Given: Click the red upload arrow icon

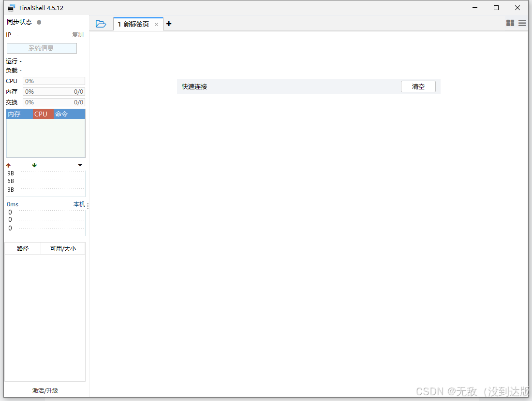Looking at the screenshot, I should pos(8,165).
